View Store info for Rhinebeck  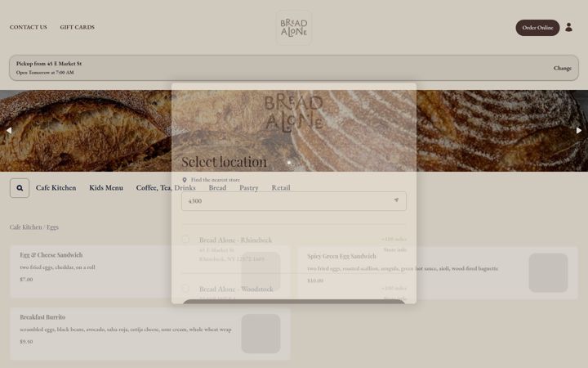[395, 249]
